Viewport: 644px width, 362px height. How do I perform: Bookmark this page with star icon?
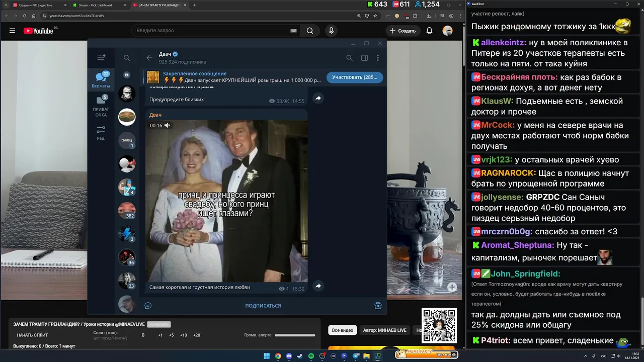[x=375, y=16]
